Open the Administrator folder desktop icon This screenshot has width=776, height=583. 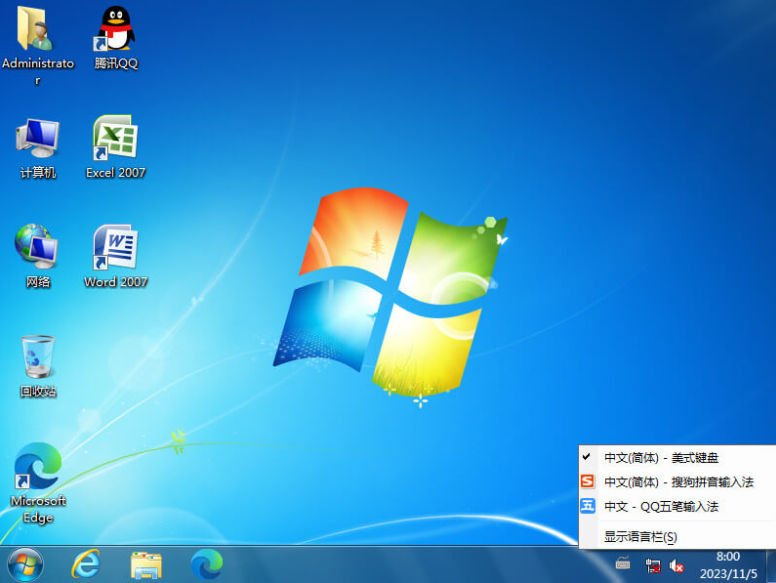point(38,45)
